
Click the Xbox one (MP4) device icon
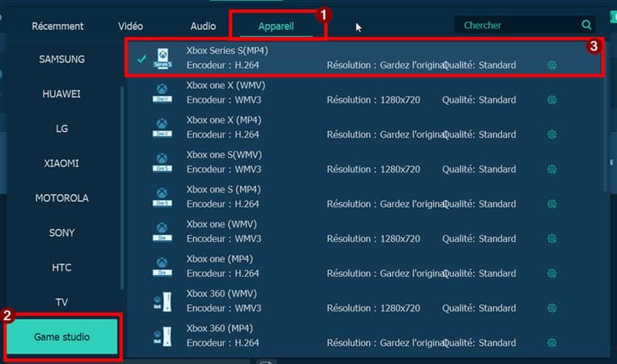click(162, 266)
